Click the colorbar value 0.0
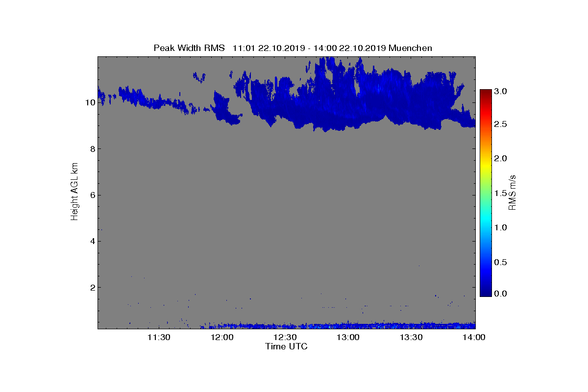 coord(501,294)
